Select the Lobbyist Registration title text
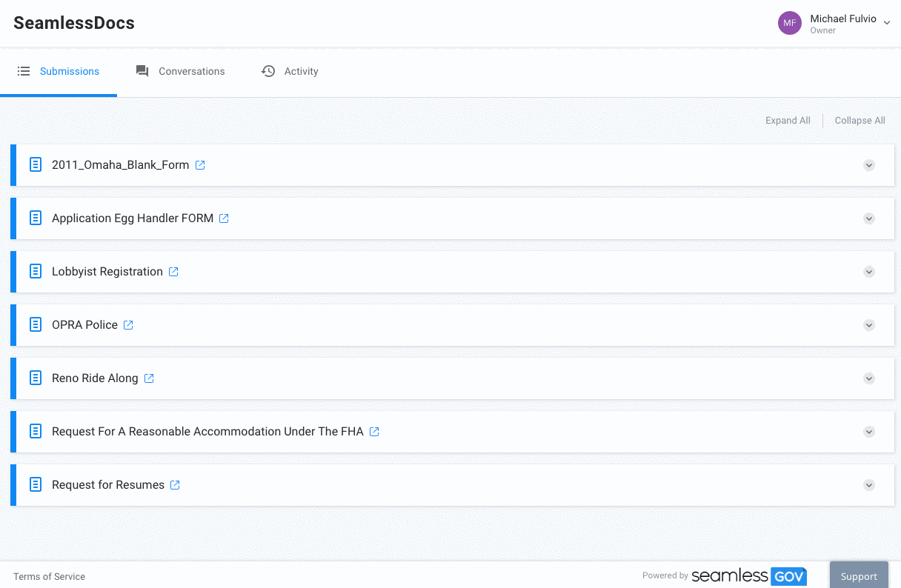 [x=107, y=272]
